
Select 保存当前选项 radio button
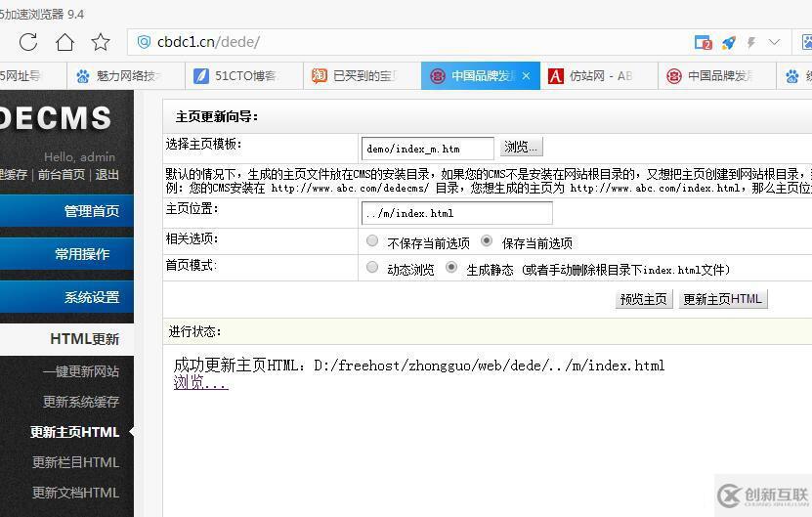pyautogui.click(x=487, y=240)
